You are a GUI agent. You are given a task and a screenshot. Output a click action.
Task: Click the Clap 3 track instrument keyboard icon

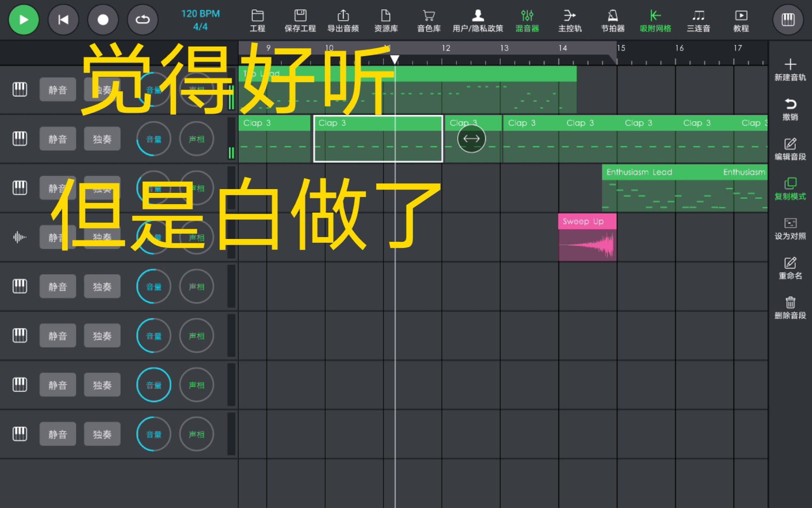20,138
